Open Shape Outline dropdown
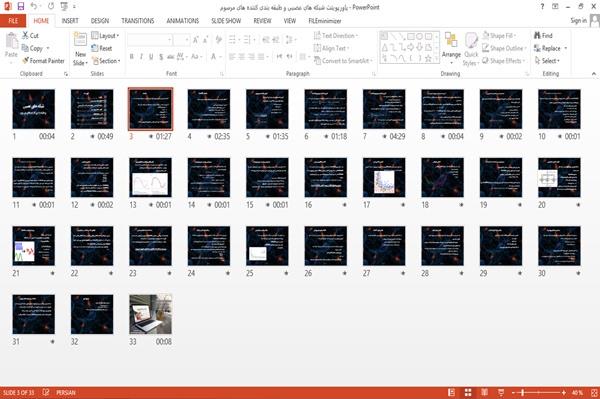The height and width of the screenshot is (399, 600). tap(504, 48)
